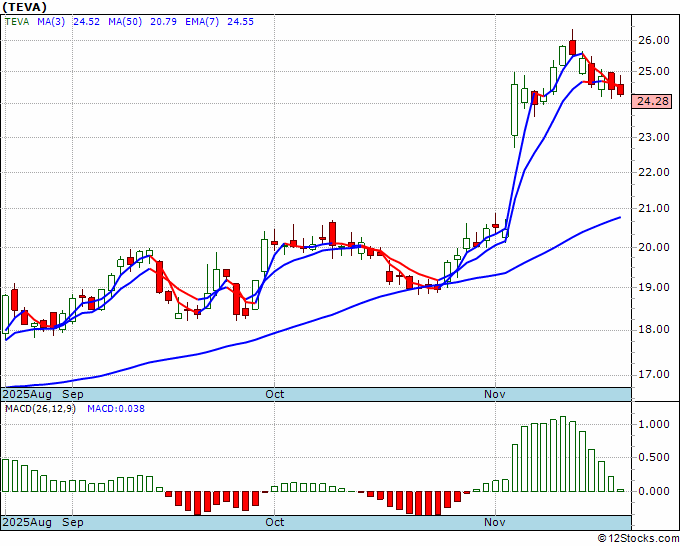Viewport: 680px width, 546px height.
Task: Click Nov on the MACD date axis
Action: point(495,522)
